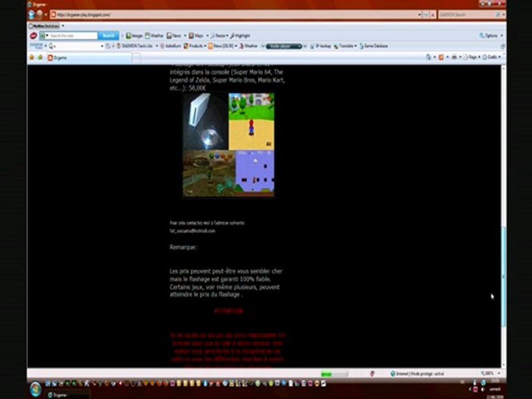Open the Outils menu

(x=492, y=57)
